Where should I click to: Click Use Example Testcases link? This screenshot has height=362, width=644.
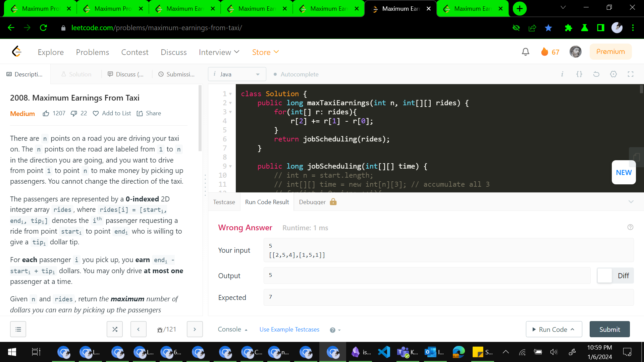(289, 329)
